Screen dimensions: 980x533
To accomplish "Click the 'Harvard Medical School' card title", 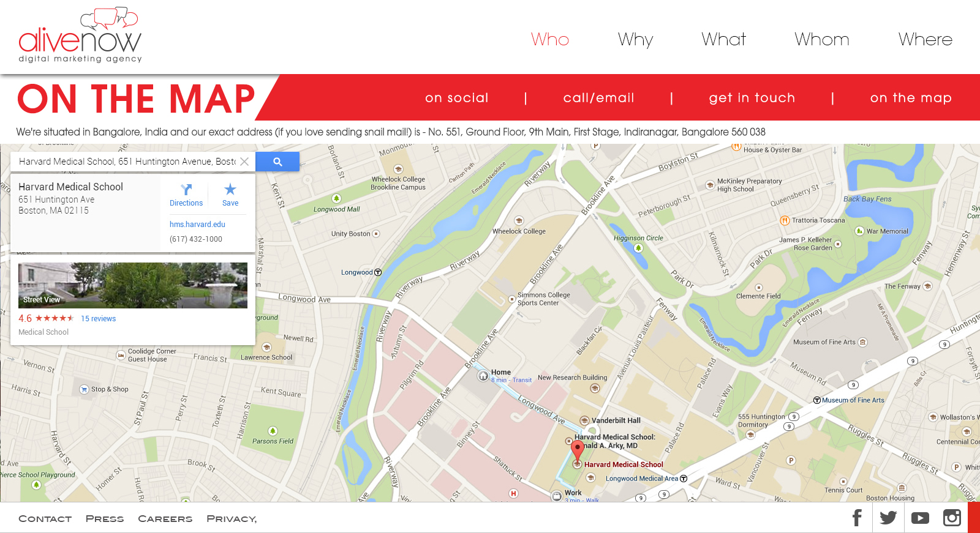I will 70,187.
